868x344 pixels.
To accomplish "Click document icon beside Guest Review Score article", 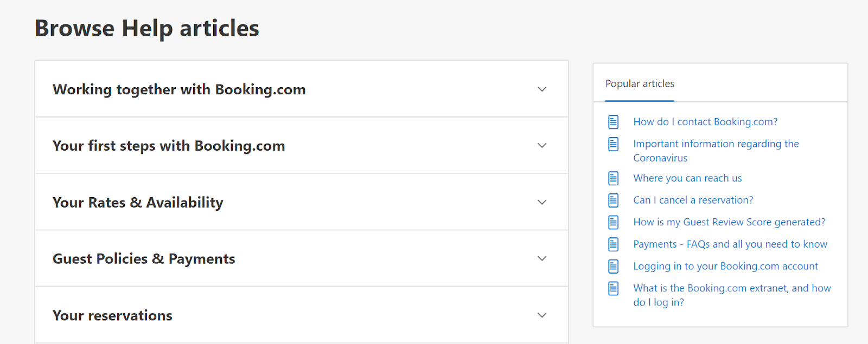I will click(x=613, y=222).
